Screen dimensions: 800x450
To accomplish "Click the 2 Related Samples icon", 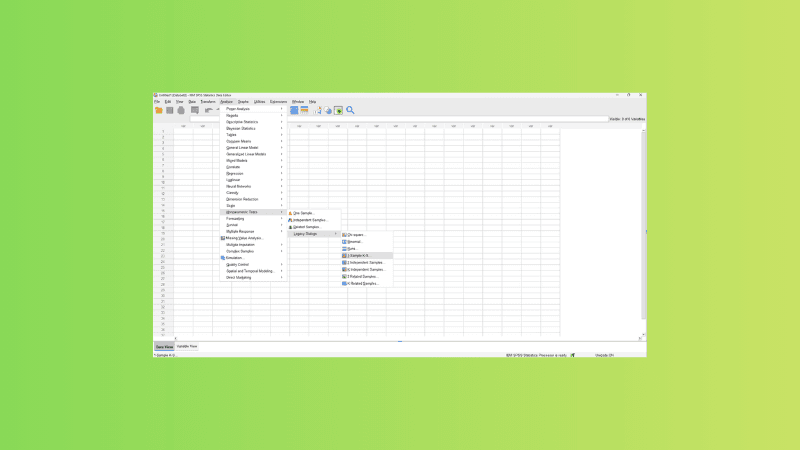I will pyautogui.click(x=344, y=277).
